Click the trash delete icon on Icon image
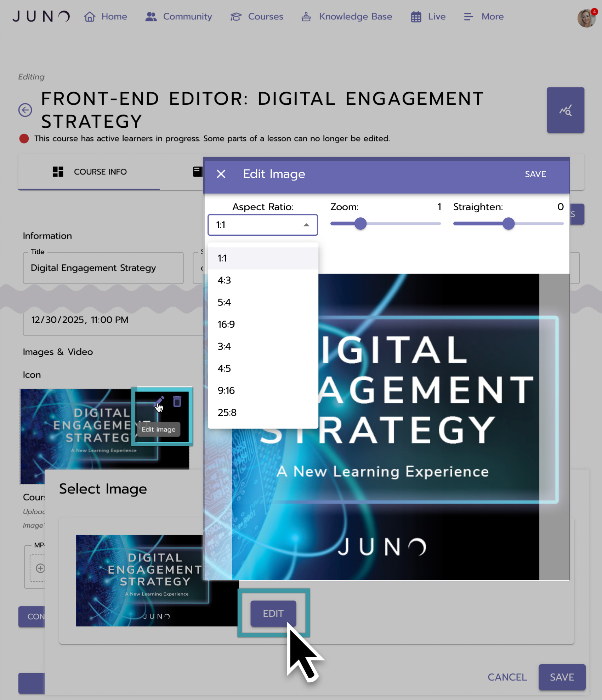Viewport: 602px width, 700px height. pos(177,402)
